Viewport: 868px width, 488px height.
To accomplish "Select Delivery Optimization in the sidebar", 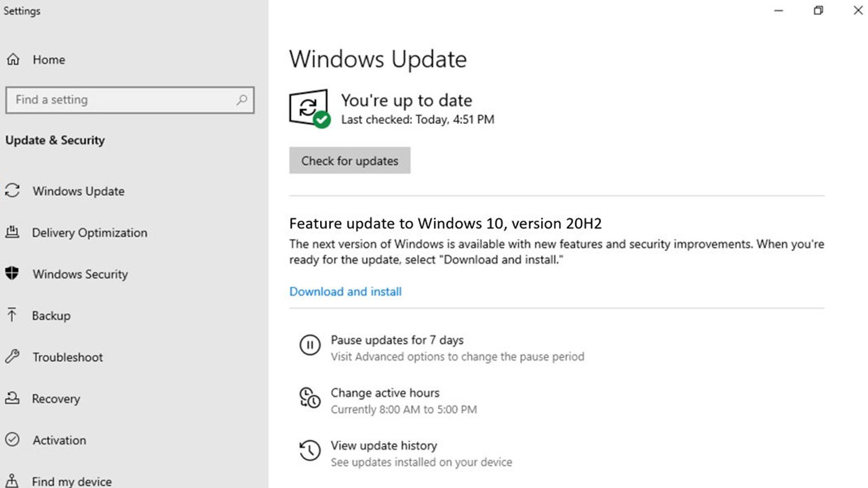I will pyautogui.click(x=89, y=232).
